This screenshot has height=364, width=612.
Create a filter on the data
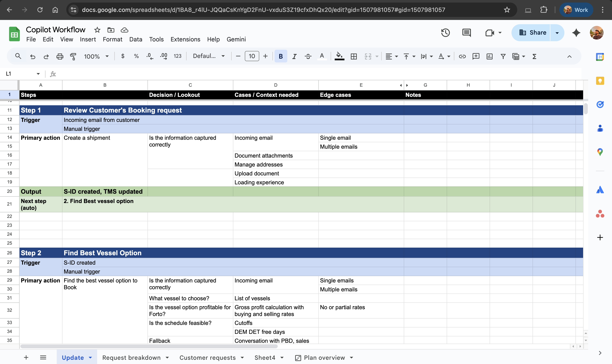coord(503,56)
